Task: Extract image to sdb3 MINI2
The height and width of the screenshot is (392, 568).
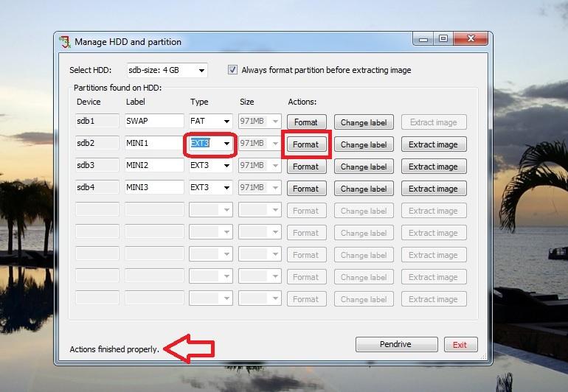Action: click(x=434, y=167)
